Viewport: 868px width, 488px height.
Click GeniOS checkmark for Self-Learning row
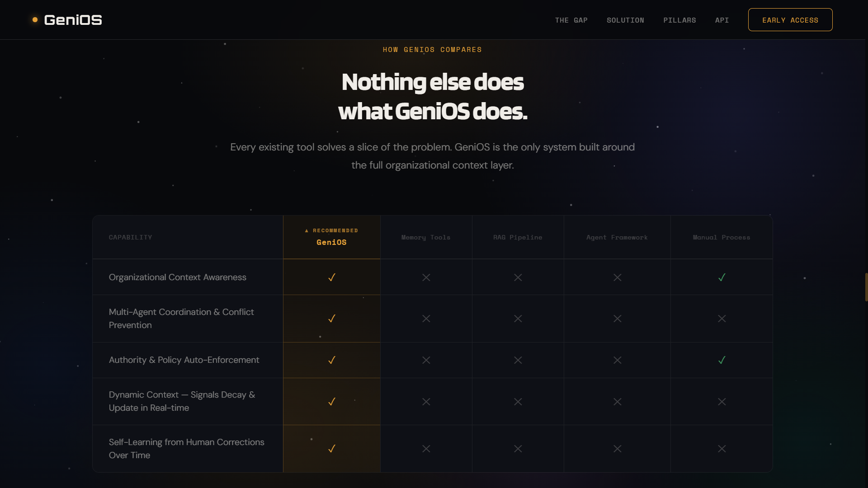click(331, 449)
